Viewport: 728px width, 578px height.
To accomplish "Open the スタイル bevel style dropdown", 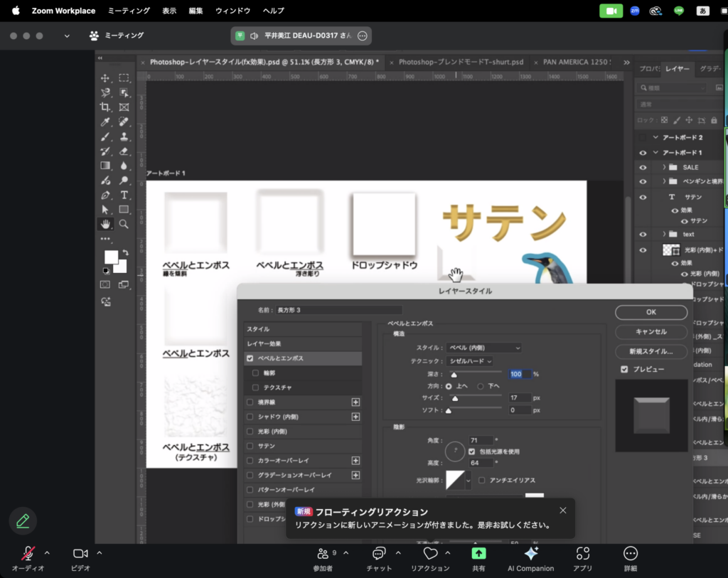I will tap(483, 348).
